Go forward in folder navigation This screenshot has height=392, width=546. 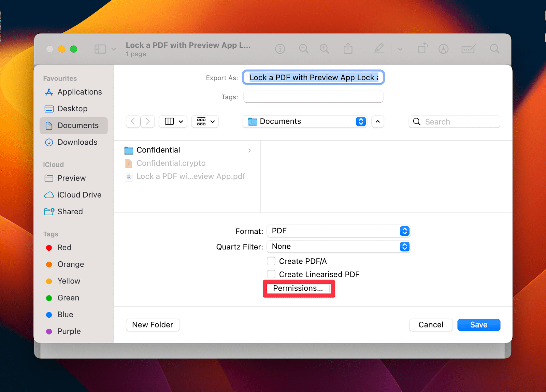point(148,121)
